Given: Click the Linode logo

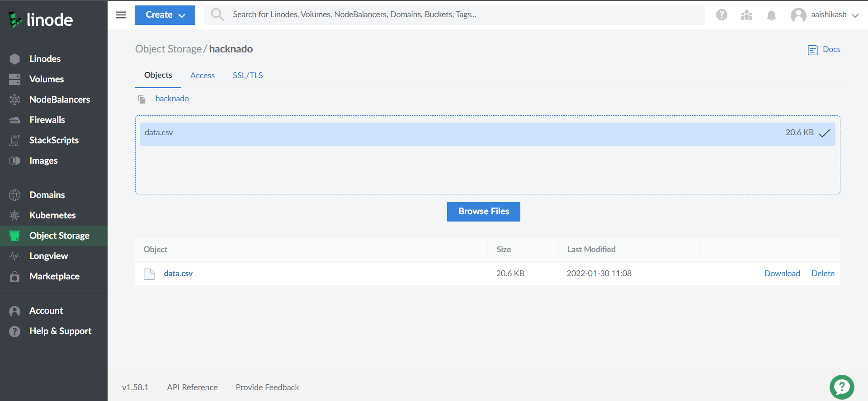Looking at the screenshot, I should (x=41, y=19).
